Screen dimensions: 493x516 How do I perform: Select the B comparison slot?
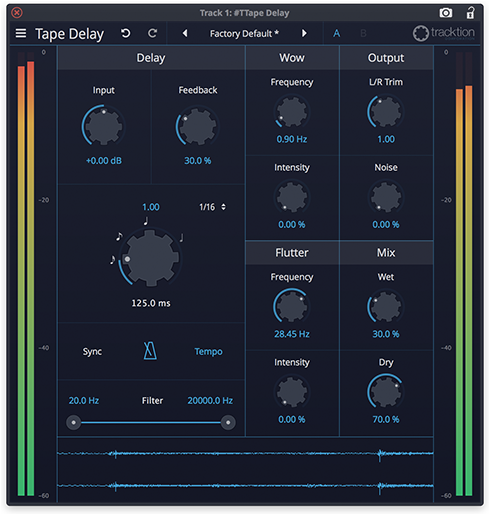(363, 33)
